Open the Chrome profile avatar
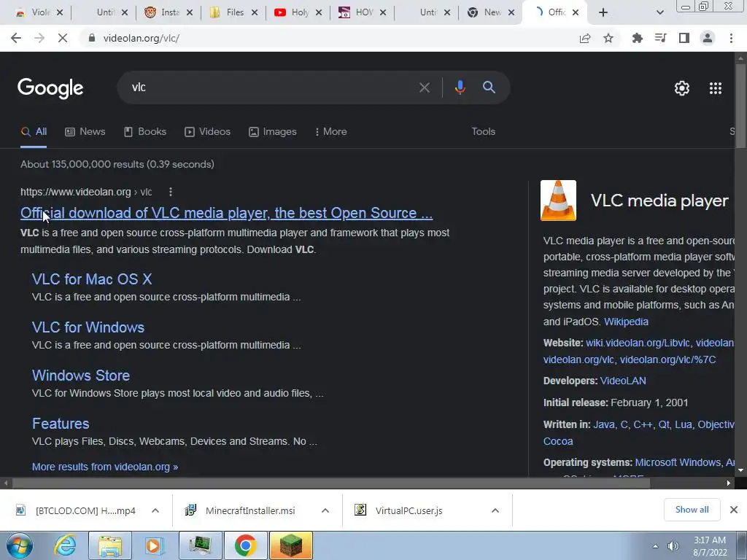 click(708, 38)
